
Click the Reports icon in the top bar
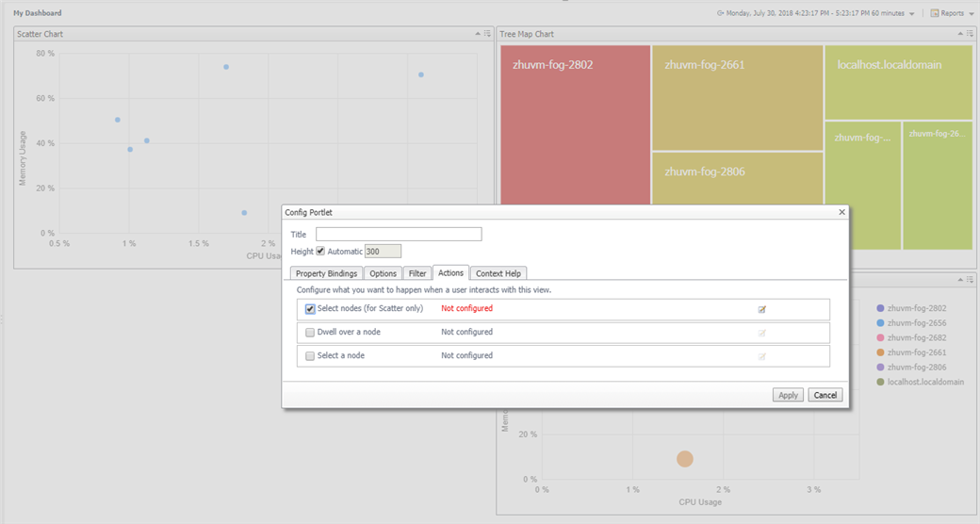click(x=935, y=13)
